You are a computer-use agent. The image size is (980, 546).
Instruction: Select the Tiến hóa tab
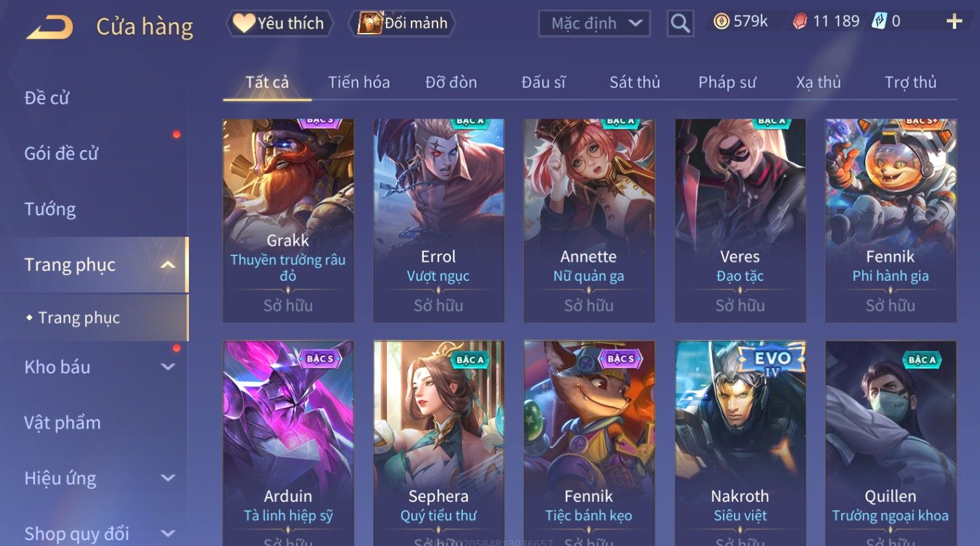(x=359, y=82)
